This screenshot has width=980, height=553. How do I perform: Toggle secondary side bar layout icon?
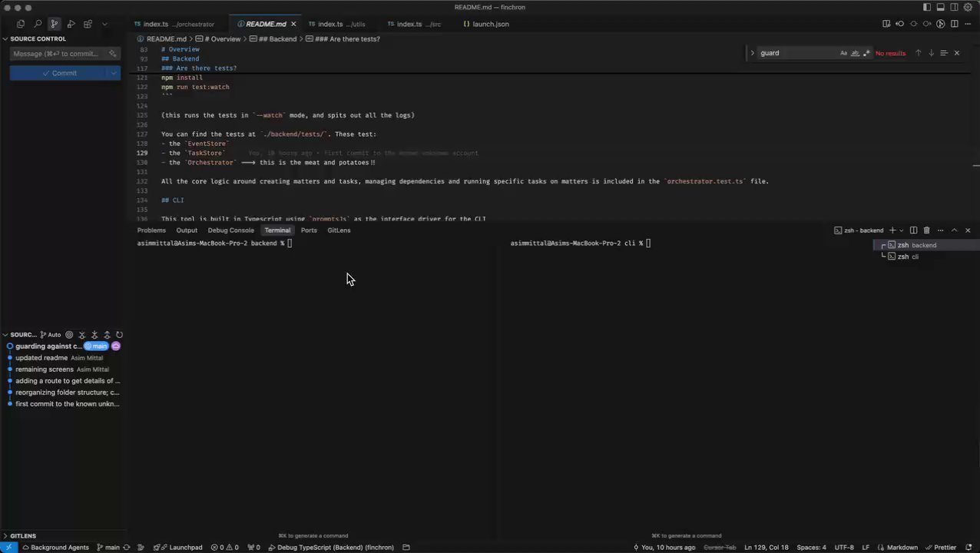click(x=954, y=7)
